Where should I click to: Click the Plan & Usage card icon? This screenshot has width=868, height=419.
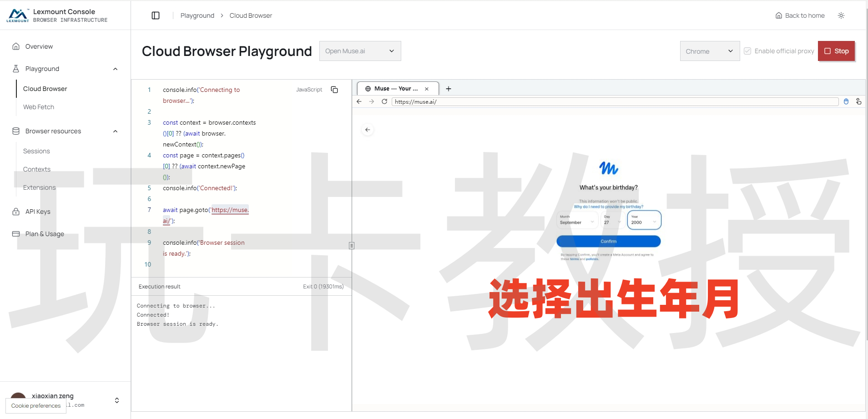16,234
